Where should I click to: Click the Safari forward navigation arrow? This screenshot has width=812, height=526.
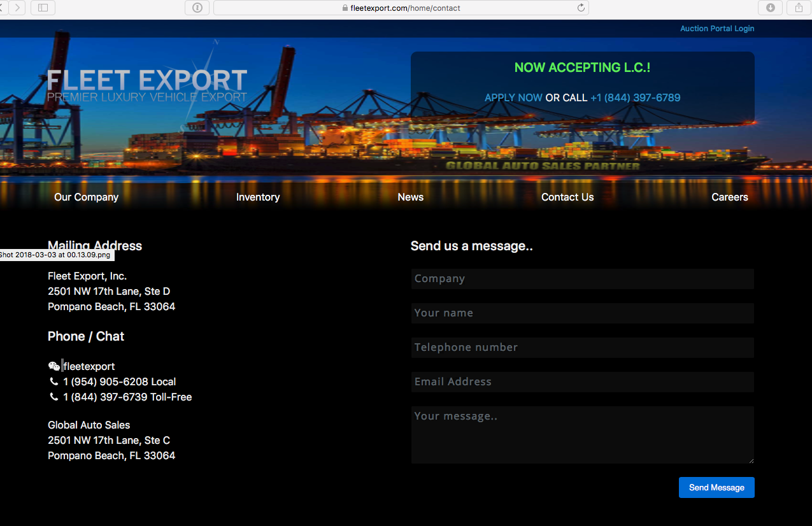tap(17, 8)
